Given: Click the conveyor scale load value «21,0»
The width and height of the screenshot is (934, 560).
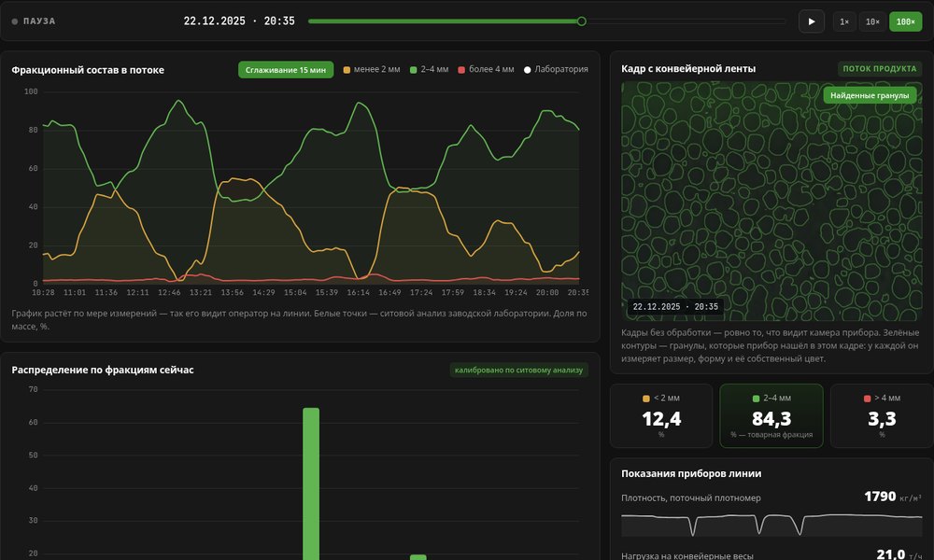Looking at the screenshot, I should click(890, 554).
